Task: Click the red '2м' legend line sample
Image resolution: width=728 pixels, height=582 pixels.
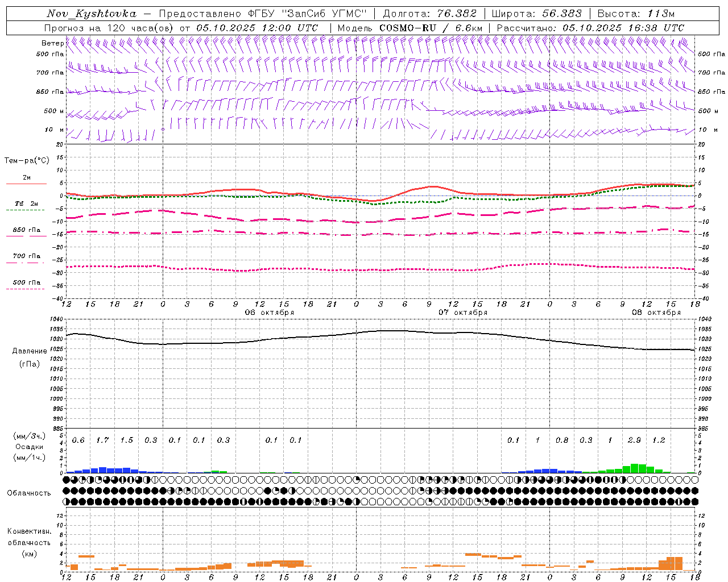Action: tap(27, 184)
